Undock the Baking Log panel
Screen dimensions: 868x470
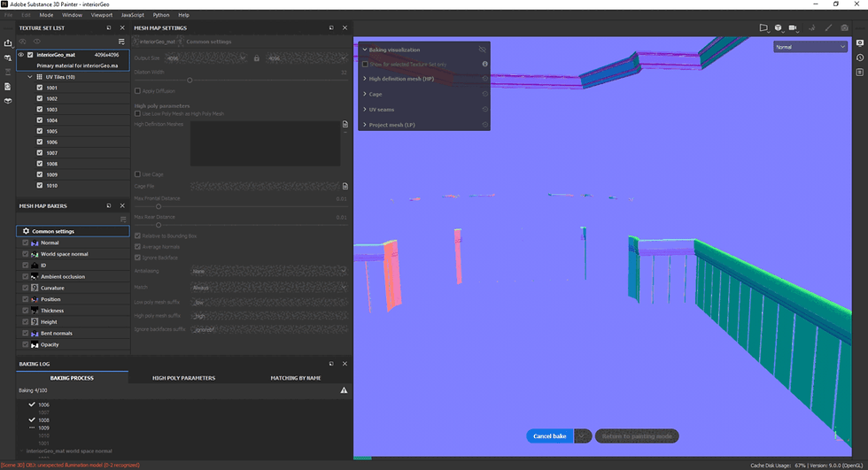[x=331, y=364]
